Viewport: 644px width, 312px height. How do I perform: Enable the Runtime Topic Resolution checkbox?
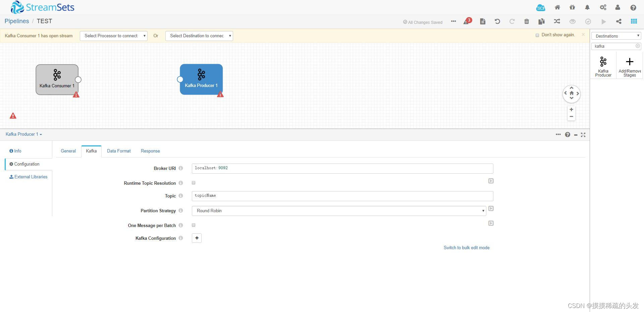coord(193,183)
